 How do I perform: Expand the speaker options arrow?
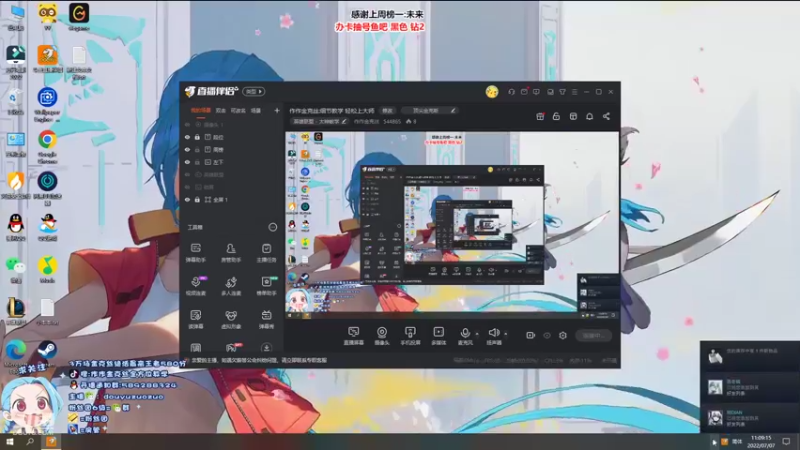(x=506, y=334)
